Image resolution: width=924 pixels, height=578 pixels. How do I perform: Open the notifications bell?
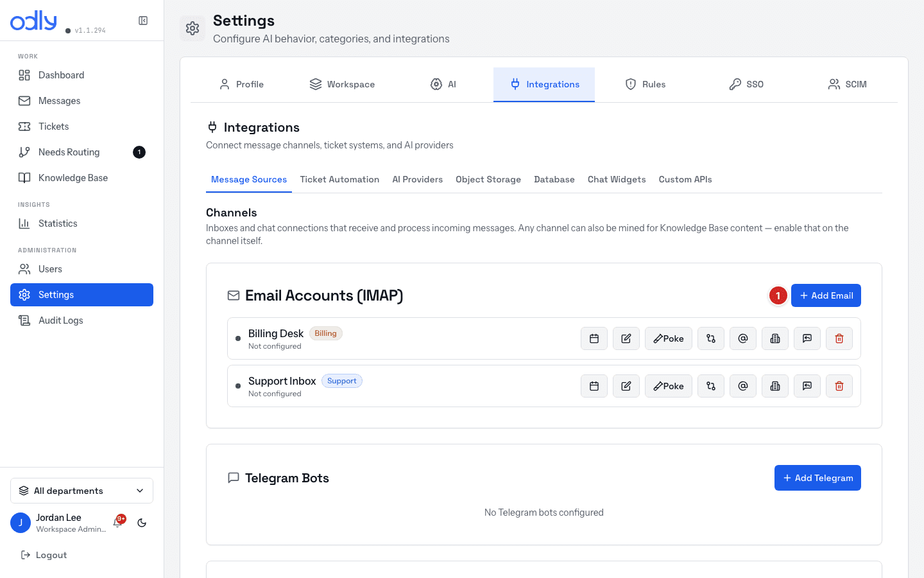point(118,522)
